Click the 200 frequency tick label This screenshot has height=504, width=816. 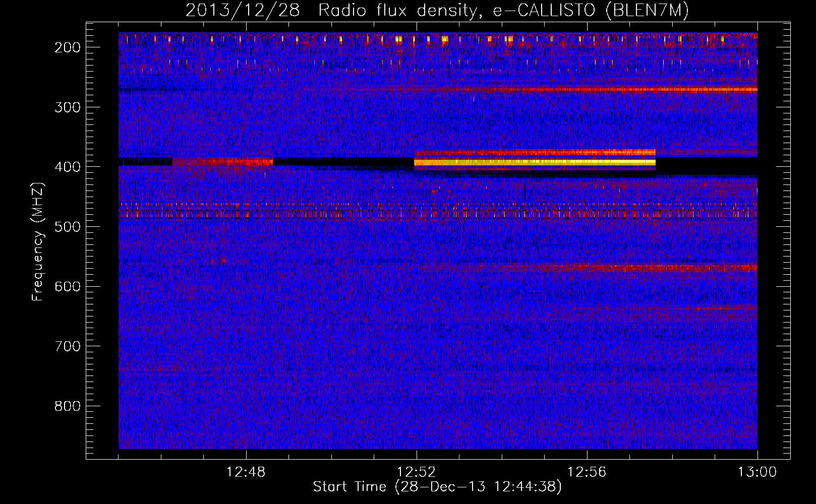click(x=67, y=47)
